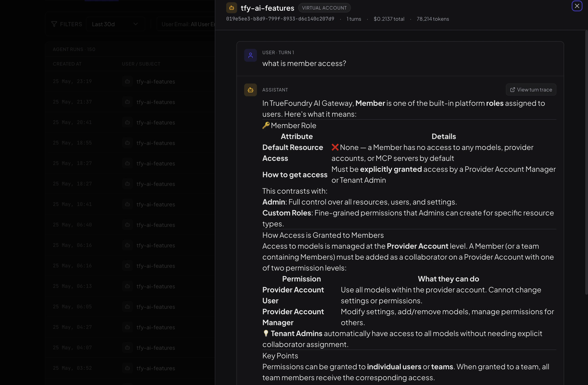Click the bot icon in the 04:27 row
The image size is (588, 385).
tap(127, 327)
